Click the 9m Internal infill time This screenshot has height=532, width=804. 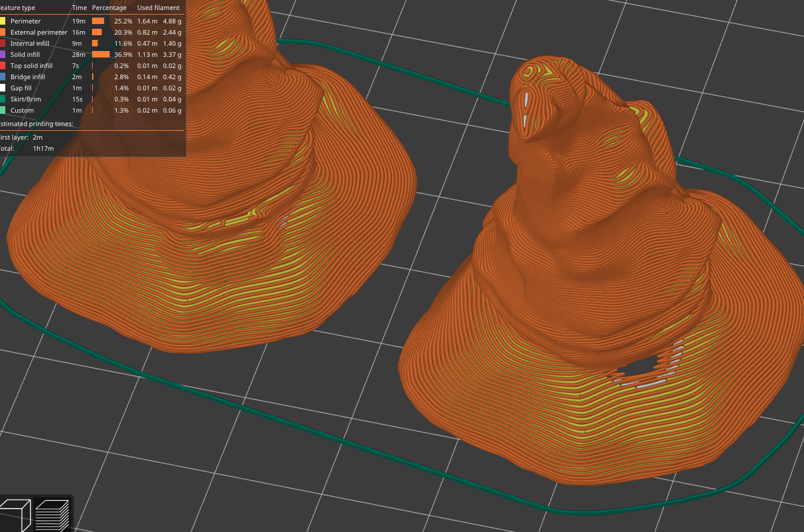(x=77, y=43)
